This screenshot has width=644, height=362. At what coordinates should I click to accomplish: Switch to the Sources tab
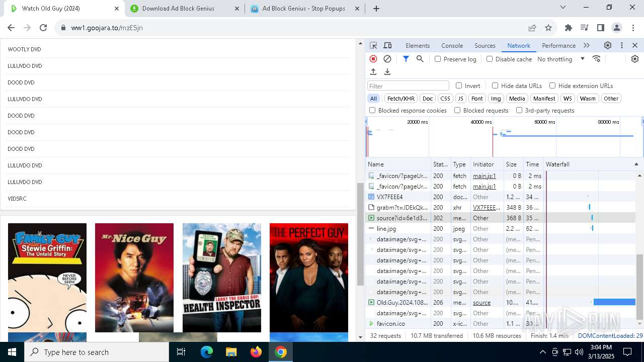485,45
